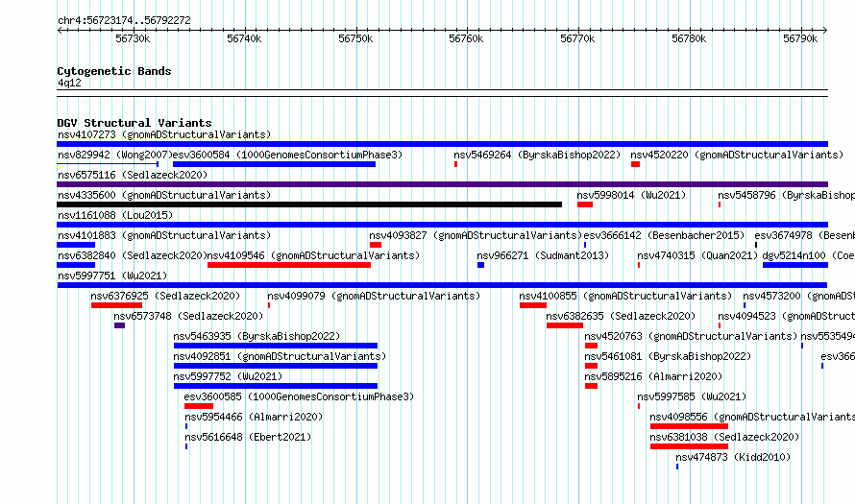Click the Cytogenetic Bands track title
This screenshot has width=855, height=504.
pos(114,71)
